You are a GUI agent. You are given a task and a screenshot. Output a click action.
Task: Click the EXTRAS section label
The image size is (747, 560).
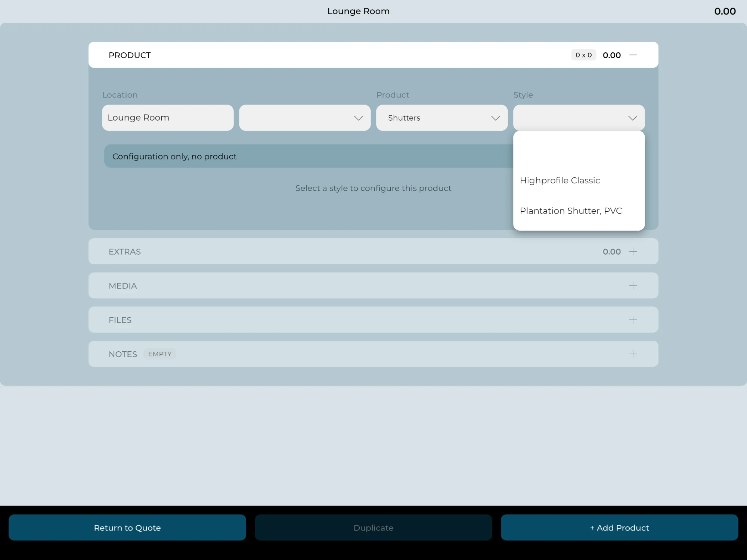pos(125,252)
